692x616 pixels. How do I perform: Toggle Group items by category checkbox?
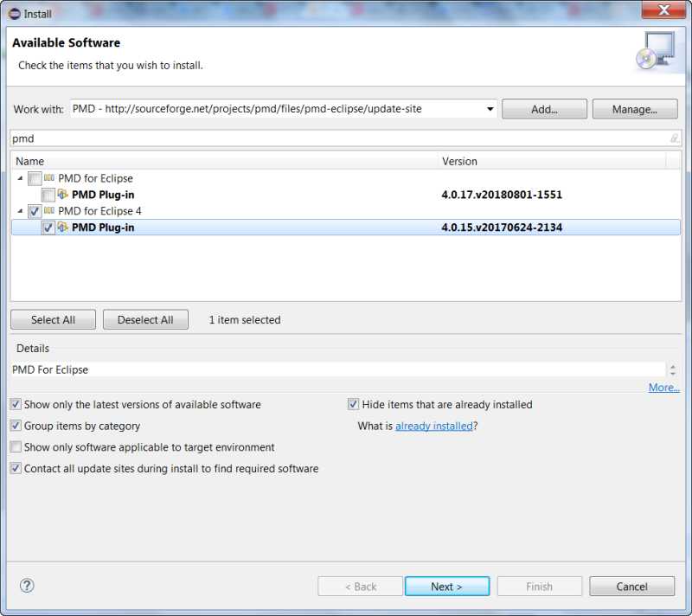(16, 426)
